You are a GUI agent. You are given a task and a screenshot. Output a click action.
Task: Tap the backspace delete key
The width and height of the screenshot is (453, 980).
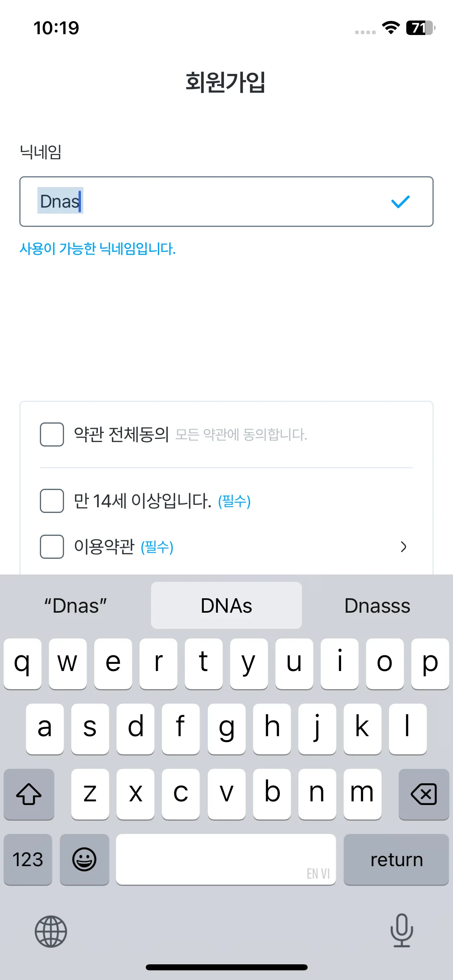(424, 794)
